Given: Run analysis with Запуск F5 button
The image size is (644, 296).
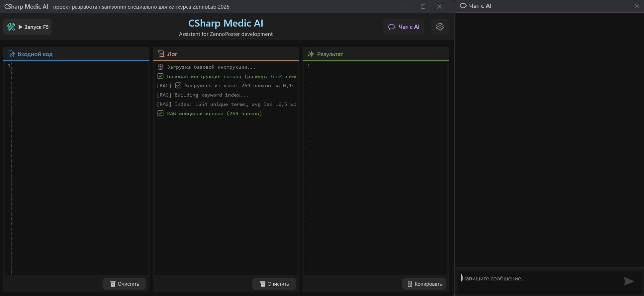Looking at the screenshot, I should tap(27, 27).
